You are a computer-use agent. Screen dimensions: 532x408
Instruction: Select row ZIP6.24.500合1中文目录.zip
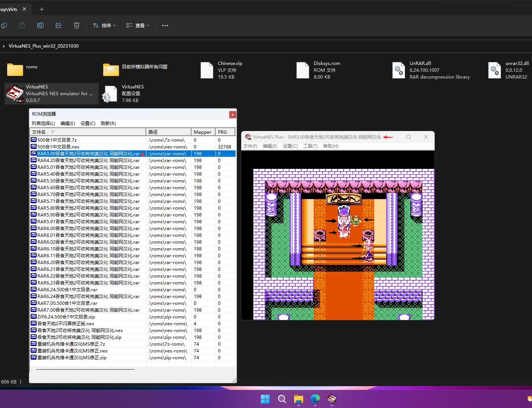click(x=133, y=317)
